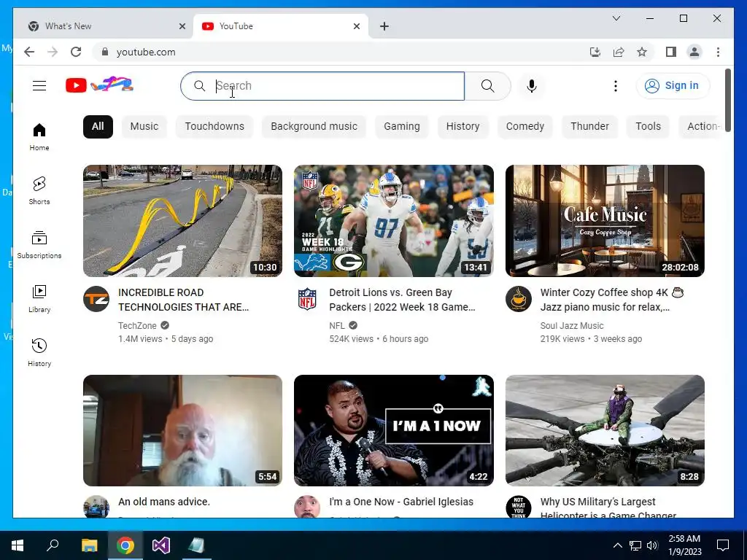Open I'm a One Now title link

coord(401,502)
